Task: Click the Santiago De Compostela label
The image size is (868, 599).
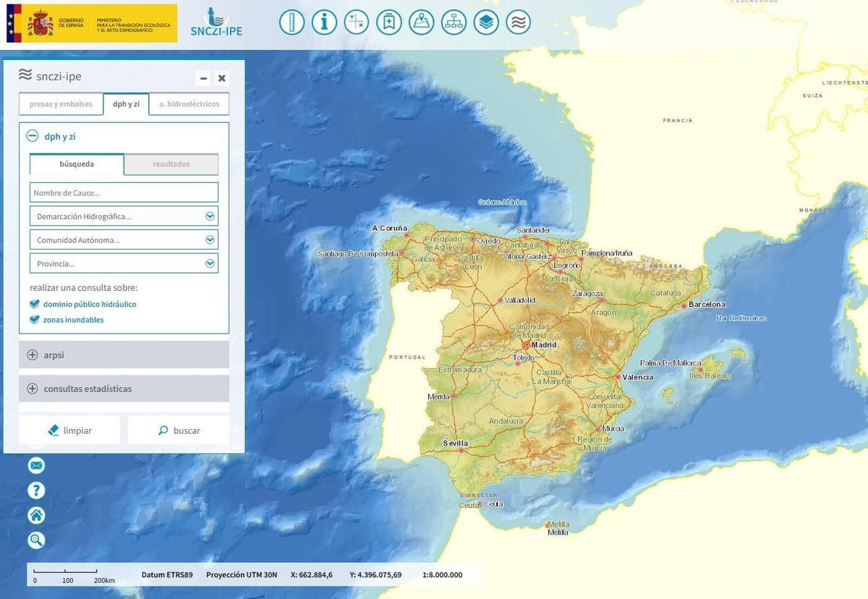Action: [x=358, y=254]
